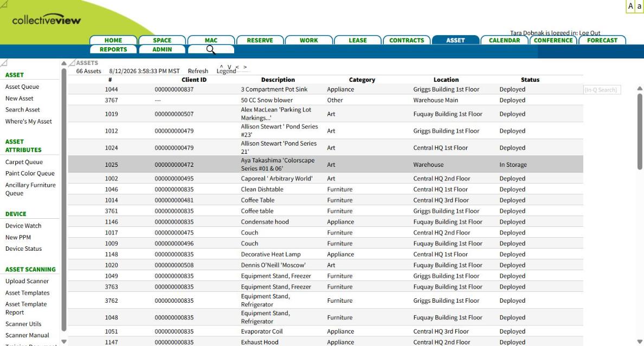The image size is (644, 346).
Task: Open Paint Color Queue link
Action: tap(30, 173)
